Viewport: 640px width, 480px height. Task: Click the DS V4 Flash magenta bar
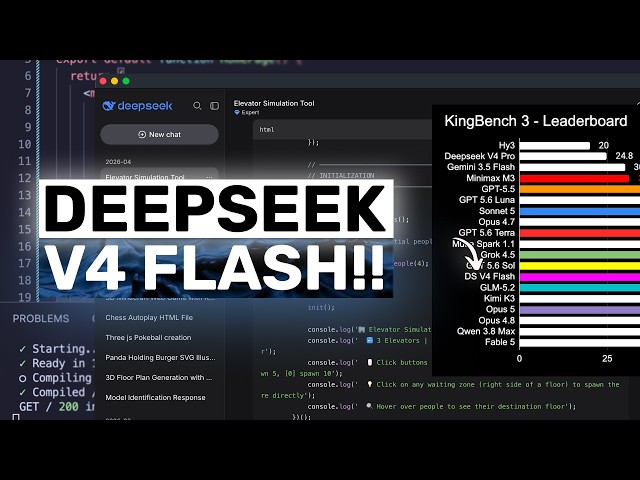coord(580,277)
